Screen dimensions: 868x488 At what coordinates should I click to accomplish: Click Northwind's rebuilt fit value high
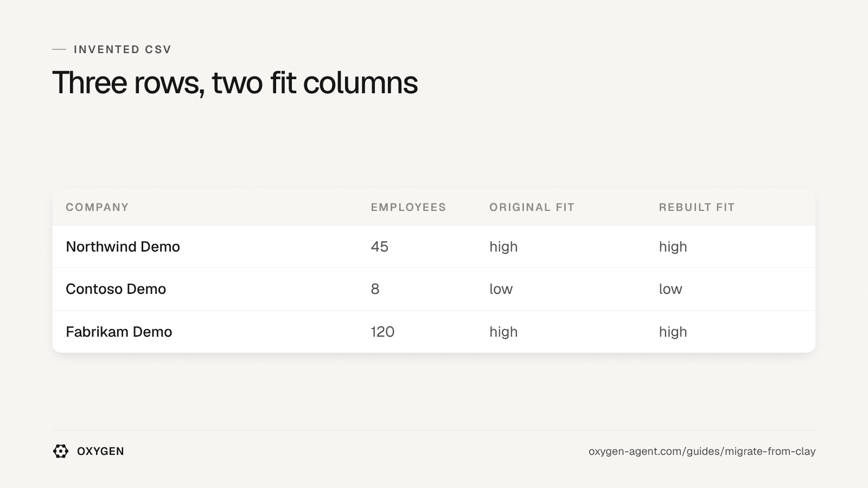point(673,247)
